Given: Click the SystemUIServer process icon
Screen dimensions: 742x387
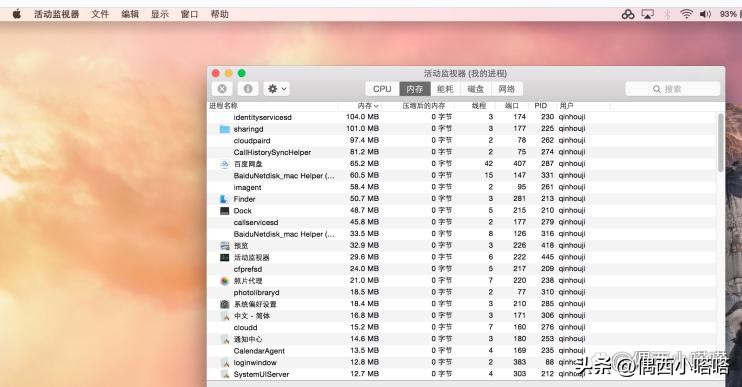Looking at the screenshot, I should click(225, 374).
